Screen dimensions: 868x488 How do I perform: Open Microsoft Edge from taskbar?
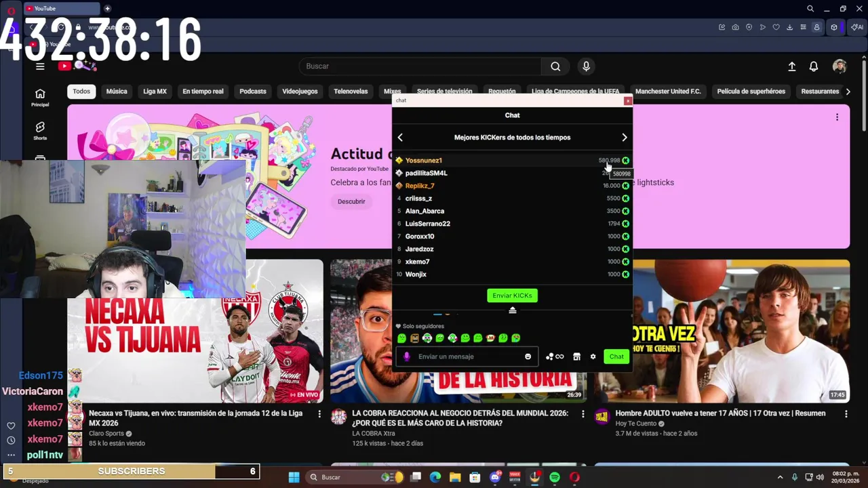pos(435,477)
